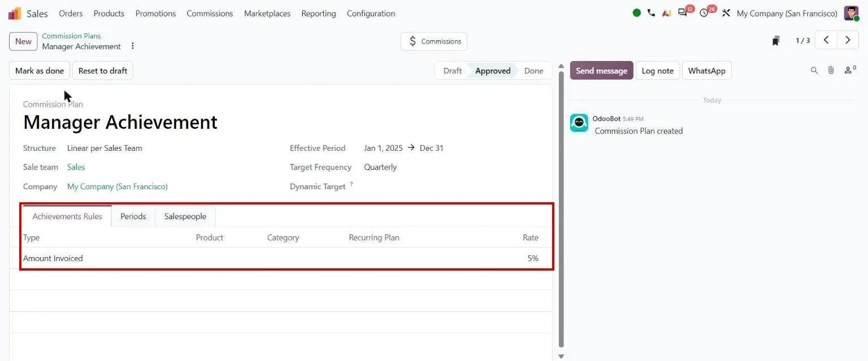868x361 pixels.
Task: Expand the Configuration menu
Action: pyautogui.click(x=371, y=13)
